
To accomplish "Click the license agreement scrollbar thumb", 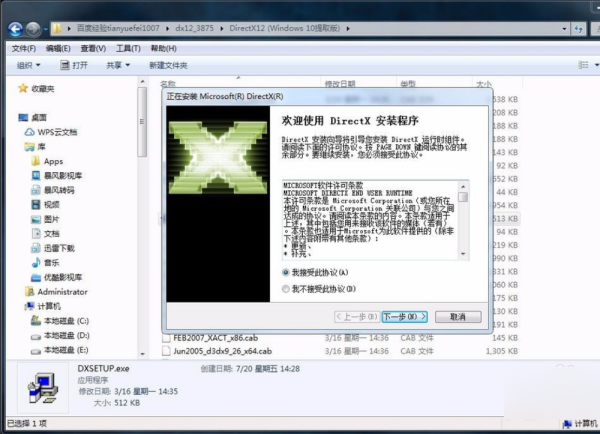I will (463, 197).
